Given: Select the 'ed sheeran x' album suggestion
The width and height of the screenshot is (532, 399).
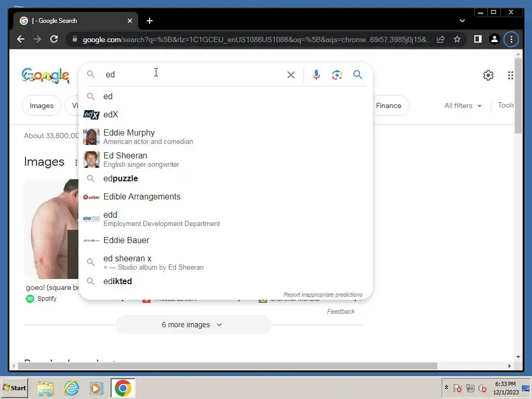Looking at the screenshot, I should 225,262.
